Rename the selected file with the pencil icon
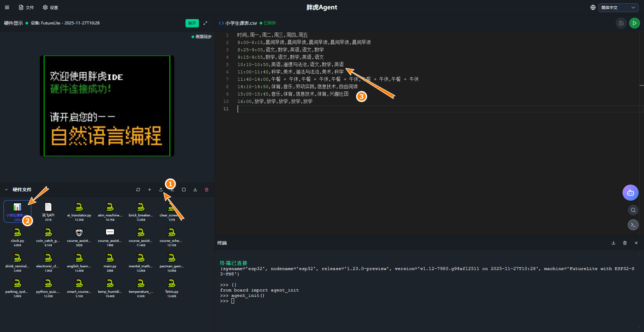This screenshot has width=644, height=332. pyautogui.click(x=172, y=190)
